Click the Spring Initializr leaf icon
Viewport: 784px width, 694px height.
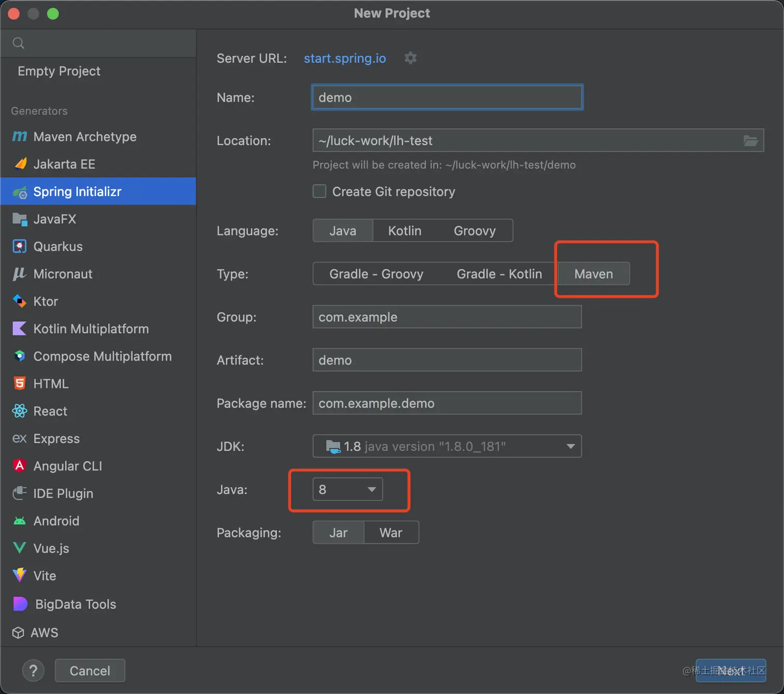[x=20, y=192]
